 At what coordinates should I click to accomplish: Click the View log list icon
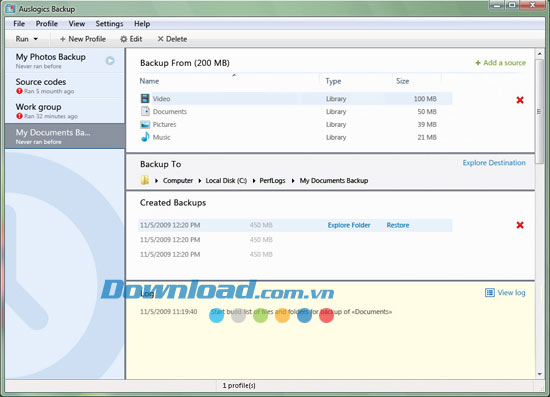(x=490, y=292)
